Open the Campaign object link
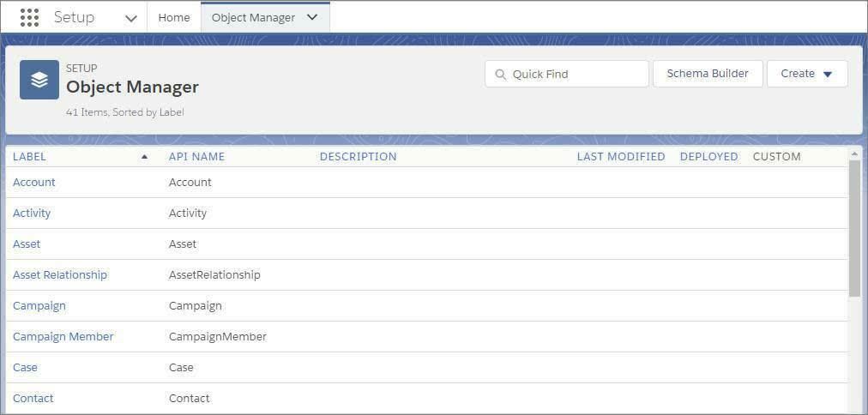 39,306
